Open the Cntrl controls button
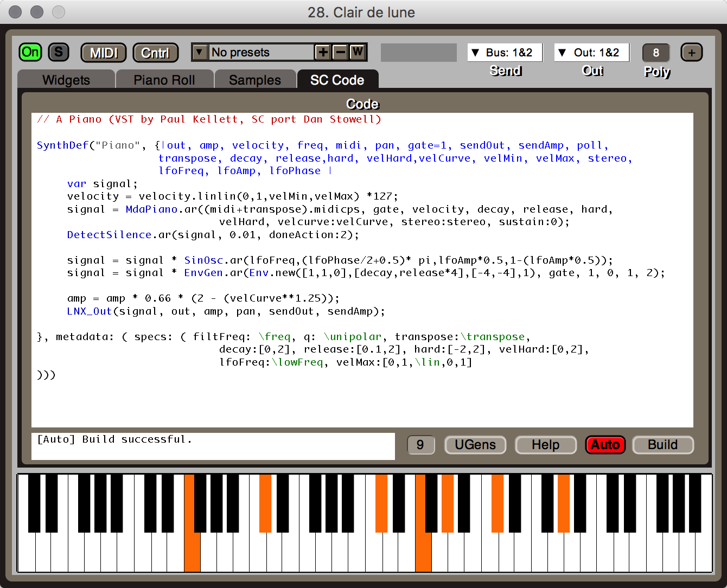The image size is (727, 588). point(155,53)
